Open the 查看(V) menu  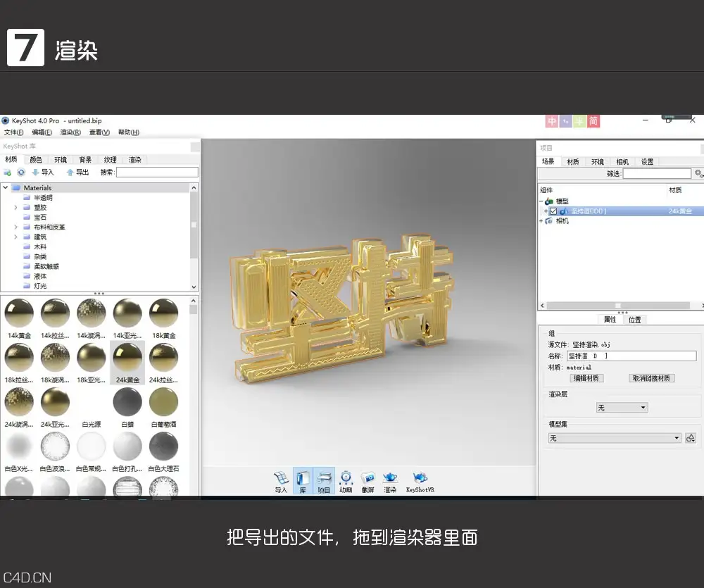point(99,132)
